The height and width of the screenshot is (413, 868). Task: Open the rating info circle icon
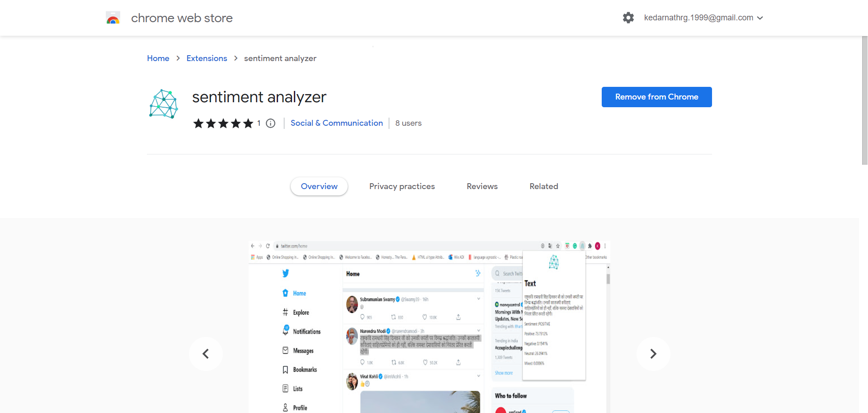270,123
